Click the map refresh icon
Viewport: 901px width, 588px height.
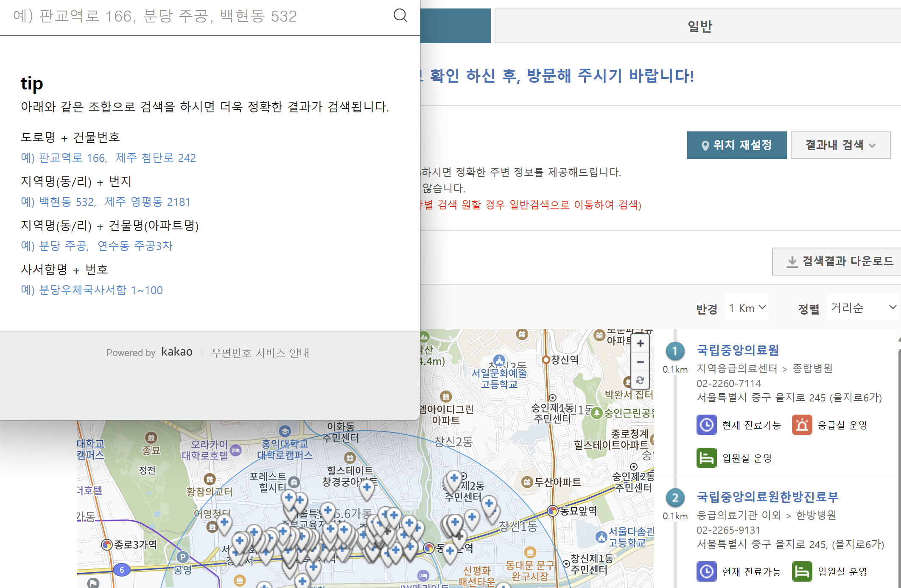coord(640,381)
